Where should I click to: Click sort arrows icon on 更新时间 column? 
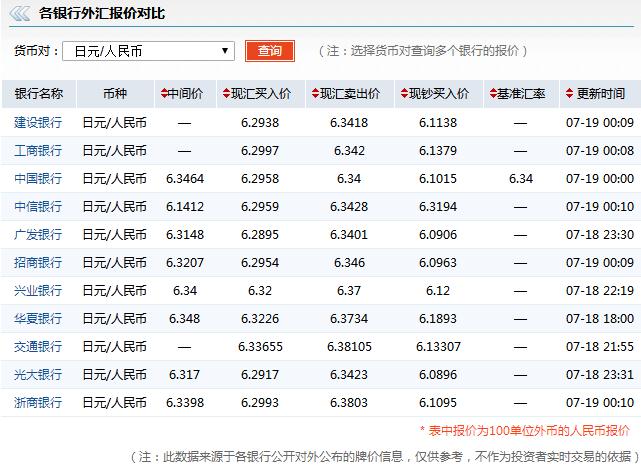[570, 94]
